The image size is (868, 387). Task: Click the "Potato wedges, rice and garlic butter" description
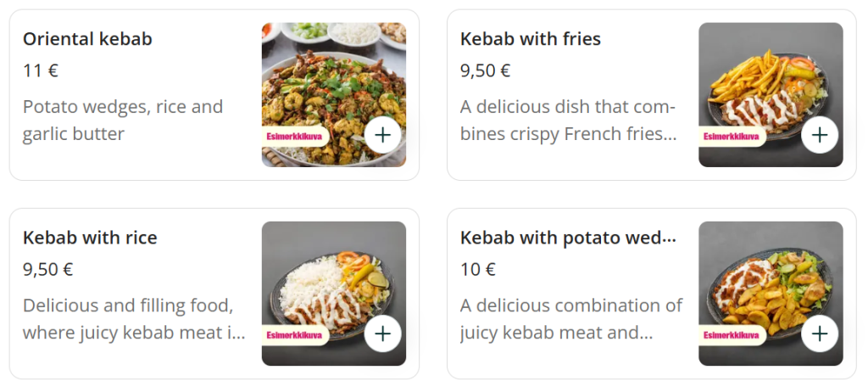point(123,121)
